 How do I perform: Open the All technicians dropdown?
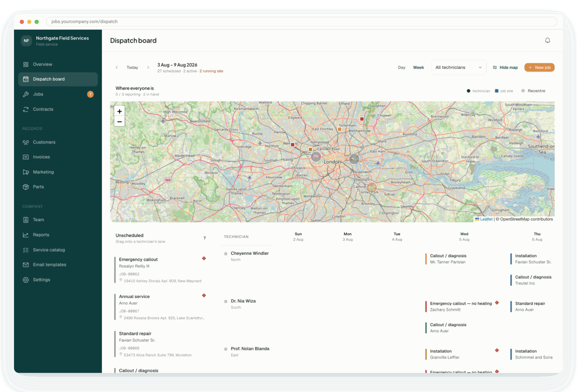pyautogui.click(x=459, y=68)
